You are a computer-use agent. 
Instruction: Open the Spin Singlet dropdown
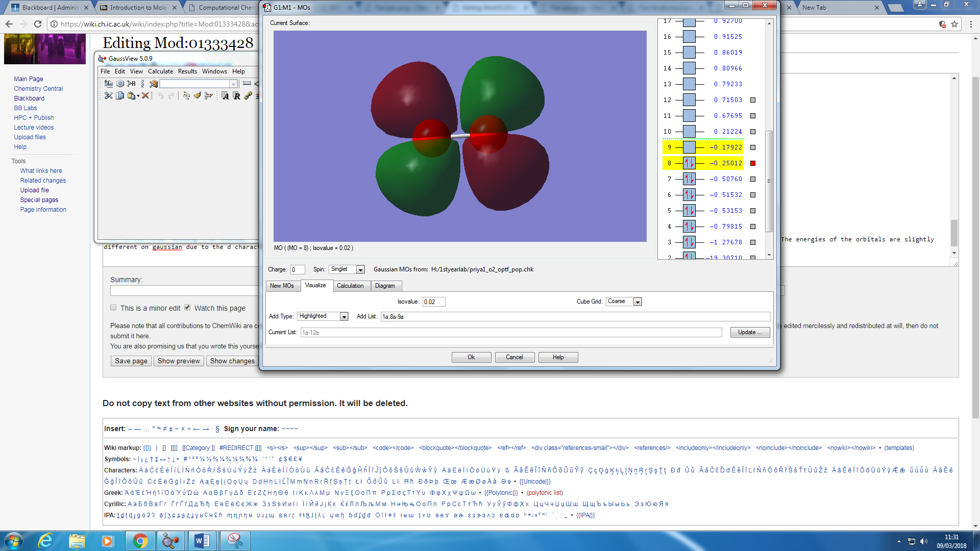(360, 269)
